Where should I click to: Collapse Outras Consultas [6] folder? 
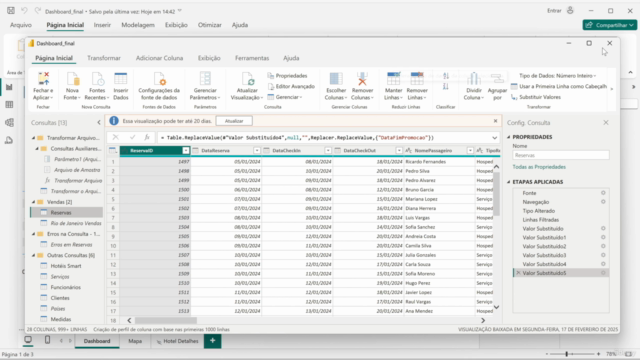tap(33, 255)
